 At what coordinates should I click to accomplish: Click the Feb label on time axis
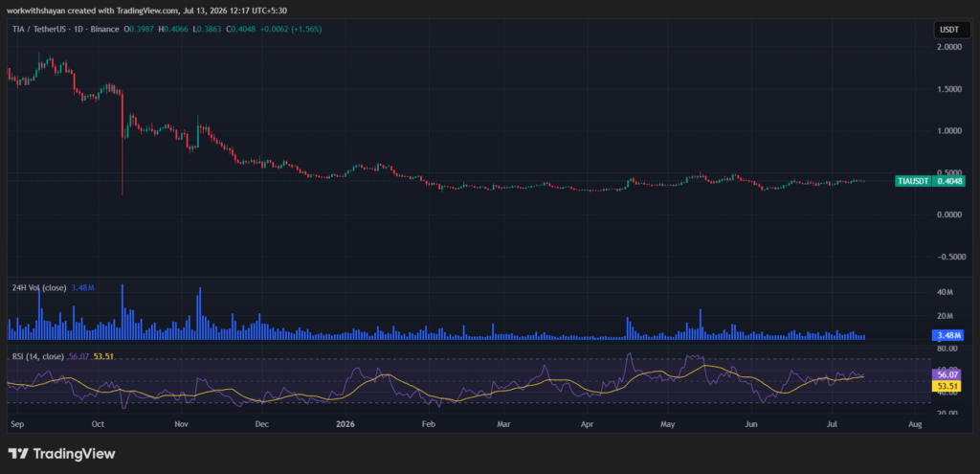coord(428,424)
